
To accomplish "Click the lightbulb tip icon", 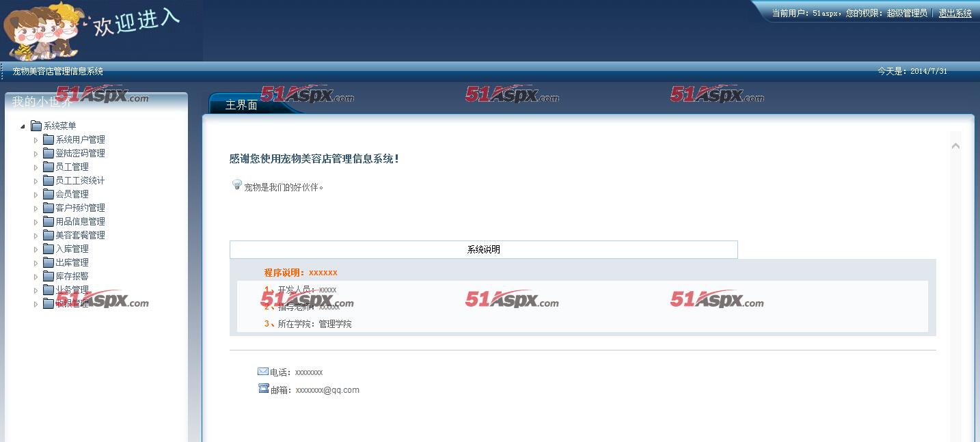I will pos(237,184).
